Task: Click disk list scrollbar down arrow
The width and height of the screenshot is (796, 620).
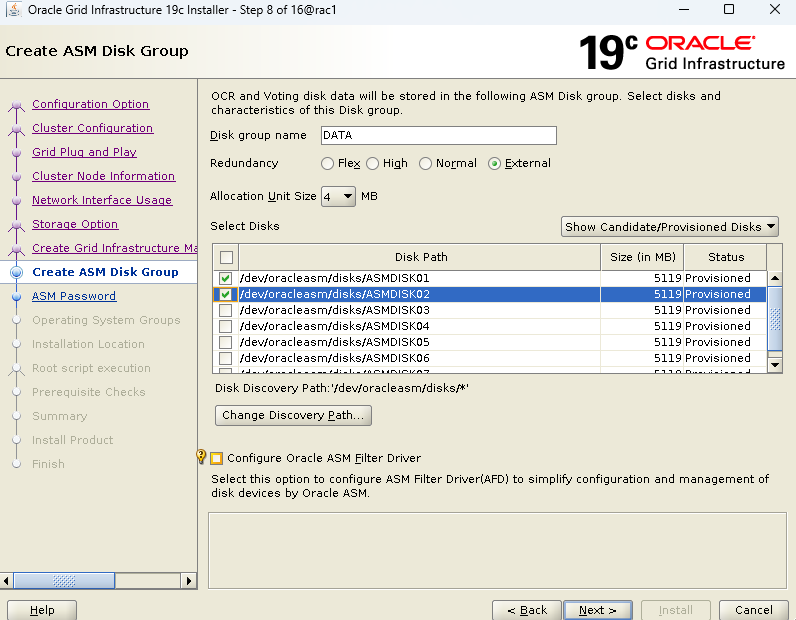Action: 775,365
